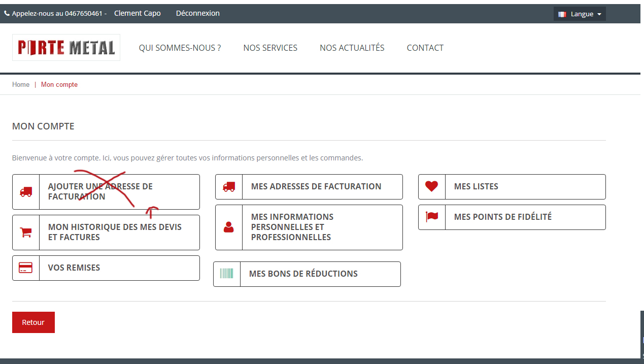Open Ajouter une adresse de facturation
Screen dimensions: 644x364
(x=106, y=192)
